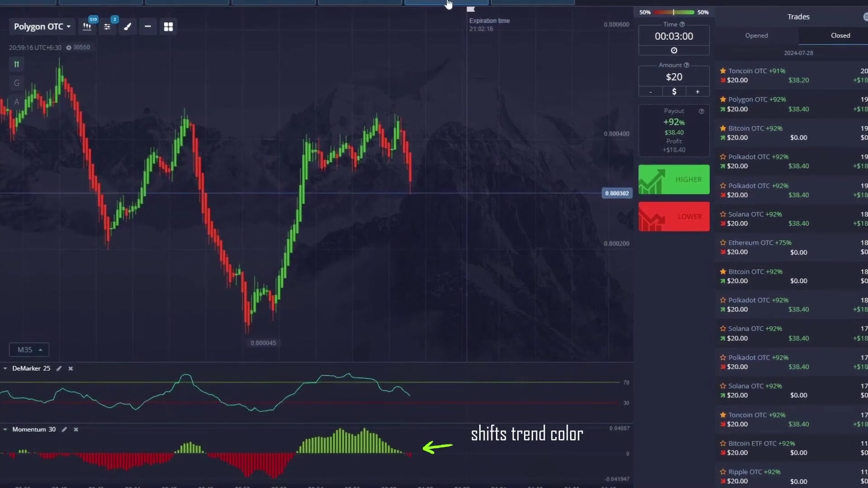Image resolution: width=868 pixels, height=488 pixels.
Task: Open the M35 timeframe dropdown
Action: [29, 350]
